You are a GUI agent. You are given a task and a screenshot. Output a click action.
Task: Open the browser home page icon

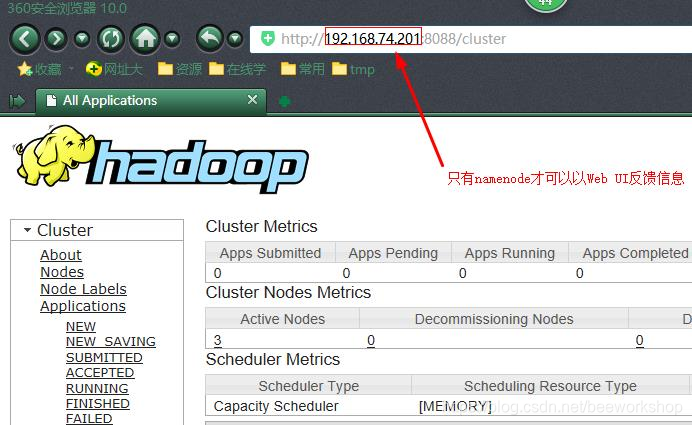click(145, 39)
